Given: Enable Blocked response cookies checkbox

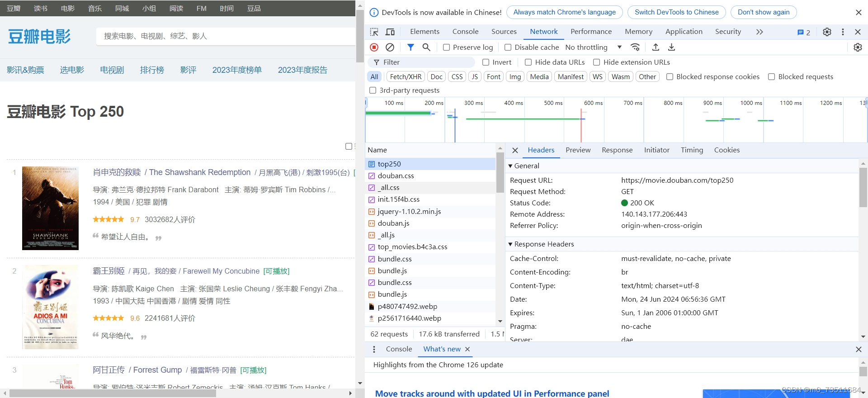Looking at the screenshot, I should (670, 76).
